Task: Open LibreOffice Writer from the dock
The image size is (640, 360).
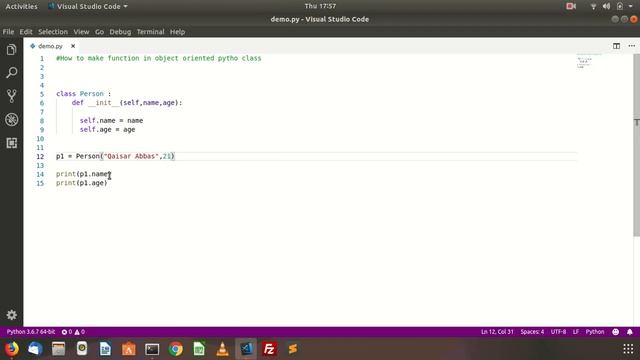Action: tap(105, 349)
